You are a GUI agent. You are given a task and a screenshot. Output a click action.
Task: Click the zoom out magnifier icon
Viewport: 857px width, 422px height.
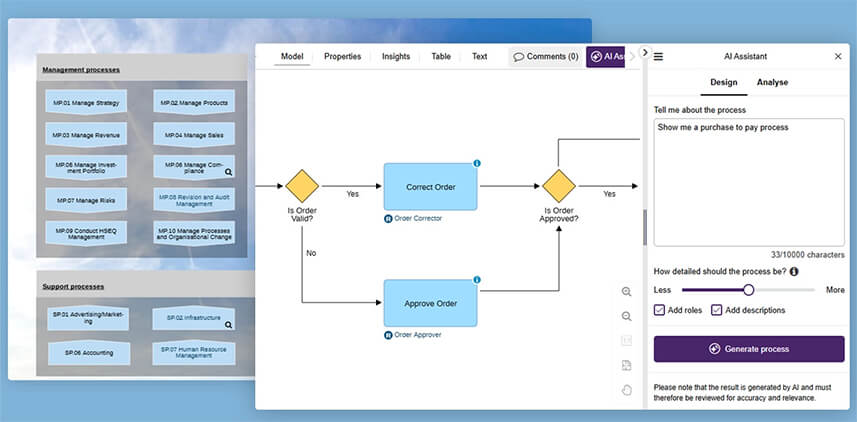(627, 316)
